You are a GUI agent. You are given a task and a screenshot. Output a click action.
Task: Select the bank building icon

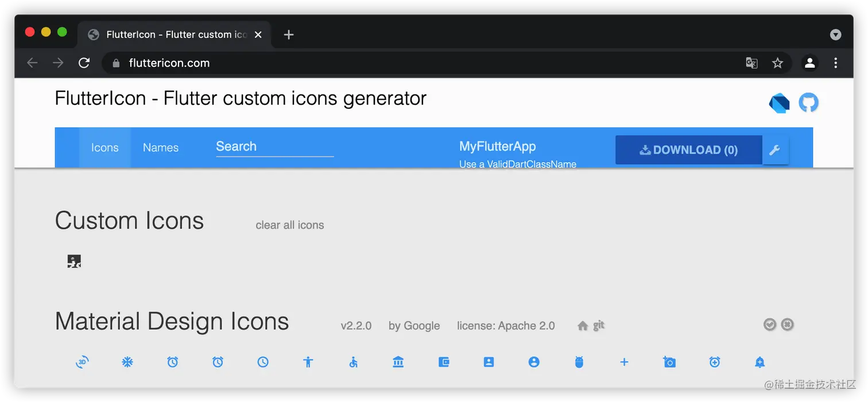tap(398, 362)
